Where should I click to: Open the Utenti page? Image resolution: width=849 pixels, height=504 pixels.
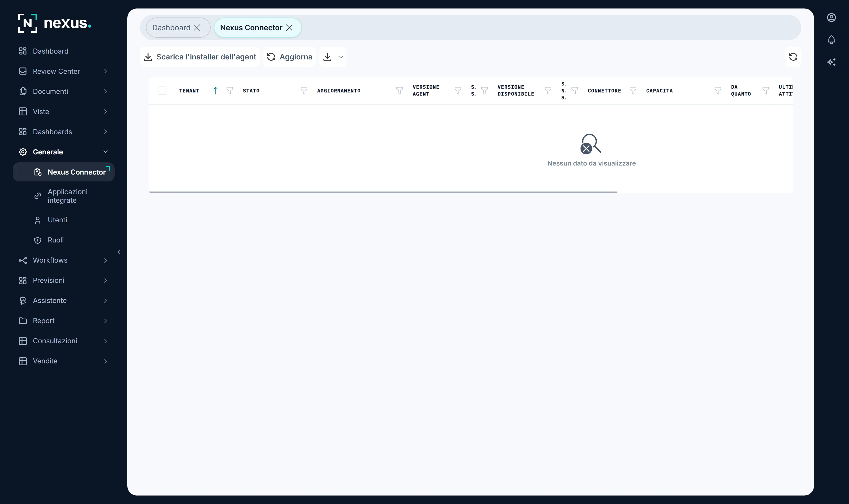[64, 220]
